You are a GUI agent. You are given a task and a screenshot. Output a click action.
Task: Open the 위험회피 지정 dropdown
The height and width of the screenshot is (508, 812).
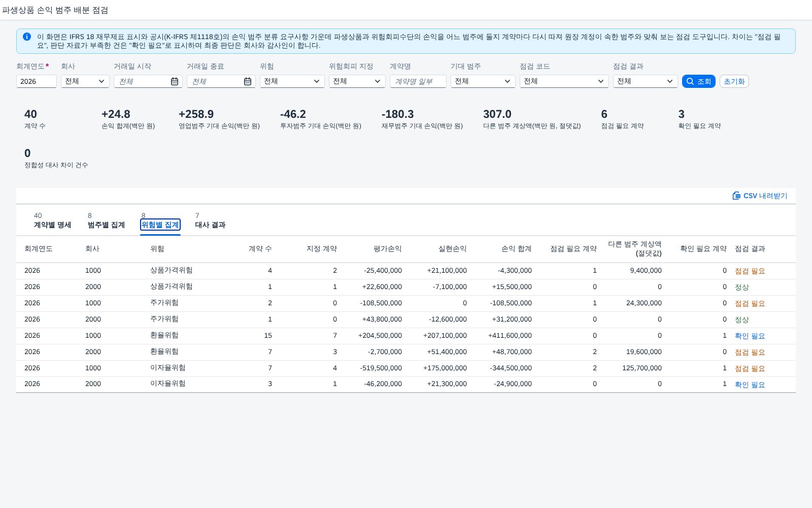tap(357, 81)
